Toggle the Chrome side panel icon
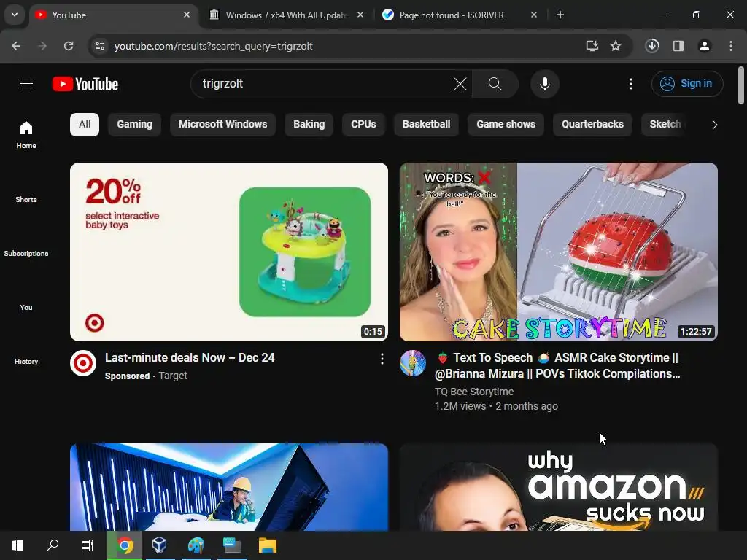This screenshot has height=560, width=747. [x=678, y=46]
